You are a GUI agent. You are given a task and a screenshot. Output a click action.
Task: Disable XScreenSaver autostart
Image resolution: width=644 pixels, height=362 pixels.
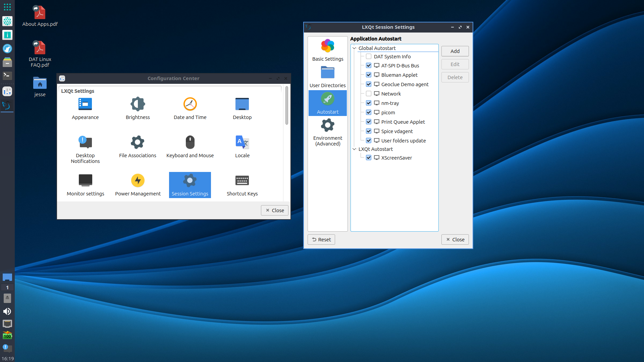[x=369, y=158]
